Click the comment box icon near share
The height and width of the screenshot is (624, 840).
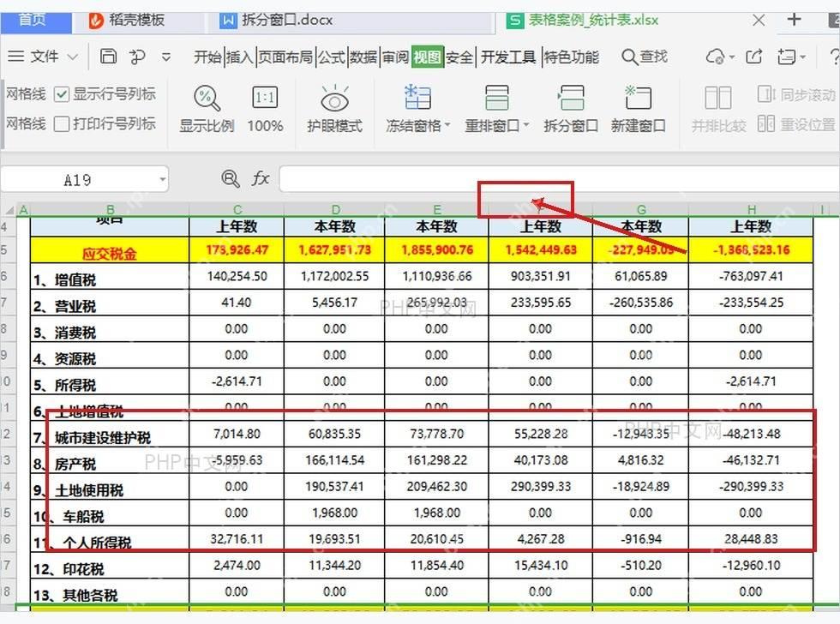(x=786, y=57)
